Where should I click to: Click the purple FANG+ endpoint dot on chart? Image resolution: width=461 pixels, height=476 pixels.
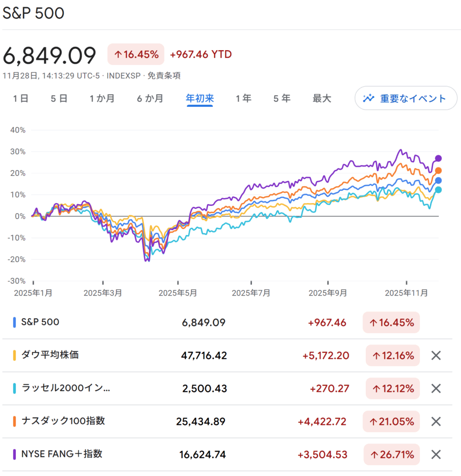[438, 159]
